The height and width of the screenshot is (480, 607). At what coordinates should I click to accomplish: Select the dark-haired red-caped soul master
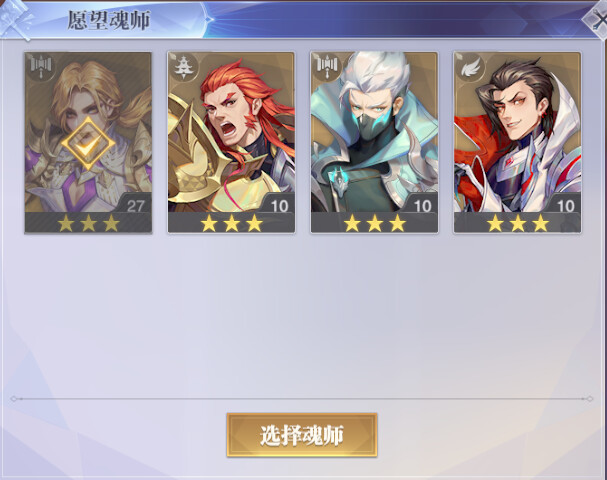coord(517,143)
